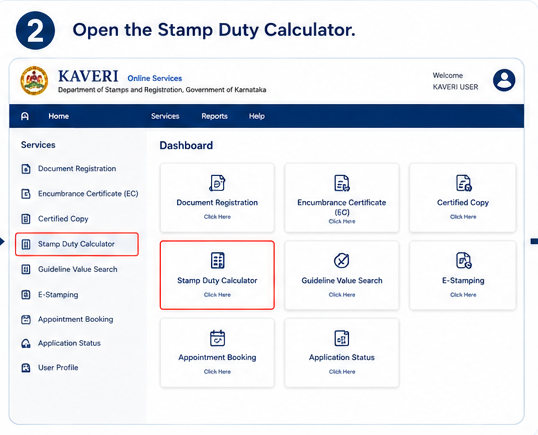Go to Home in navigation bar
538x435 pixels.
tap(58, 116)
